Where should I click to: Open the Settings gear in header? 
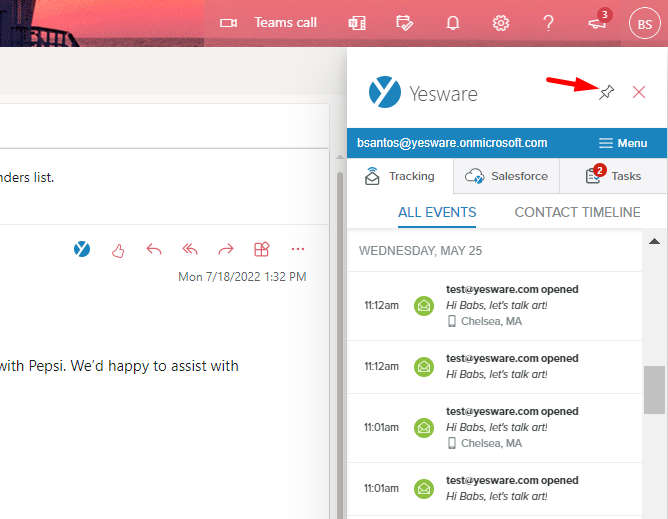pyautogui.click(x=501, y=23)
